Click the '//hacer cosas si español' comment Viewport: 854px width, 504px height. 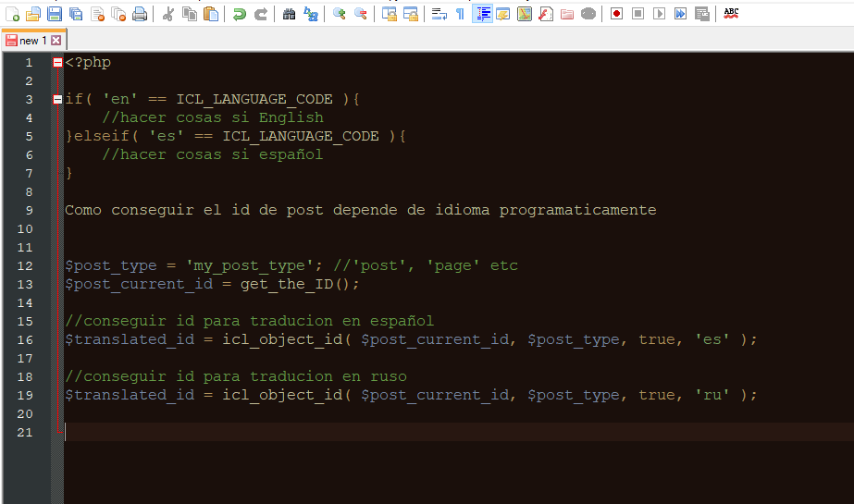click(213, 155)
